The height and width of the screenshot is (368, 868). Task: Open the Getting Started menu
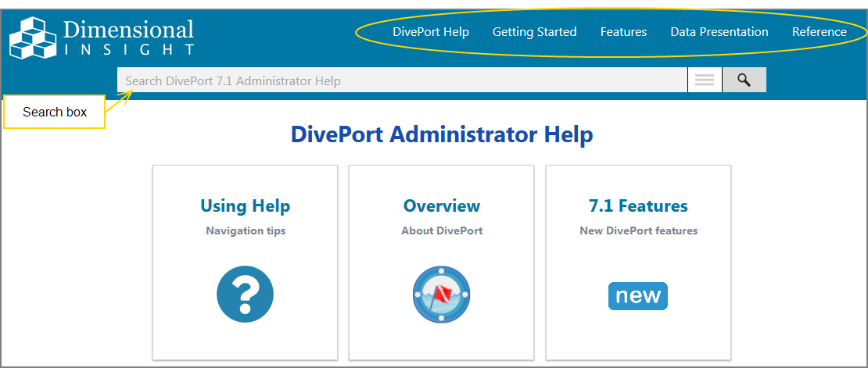coord(535,32)
